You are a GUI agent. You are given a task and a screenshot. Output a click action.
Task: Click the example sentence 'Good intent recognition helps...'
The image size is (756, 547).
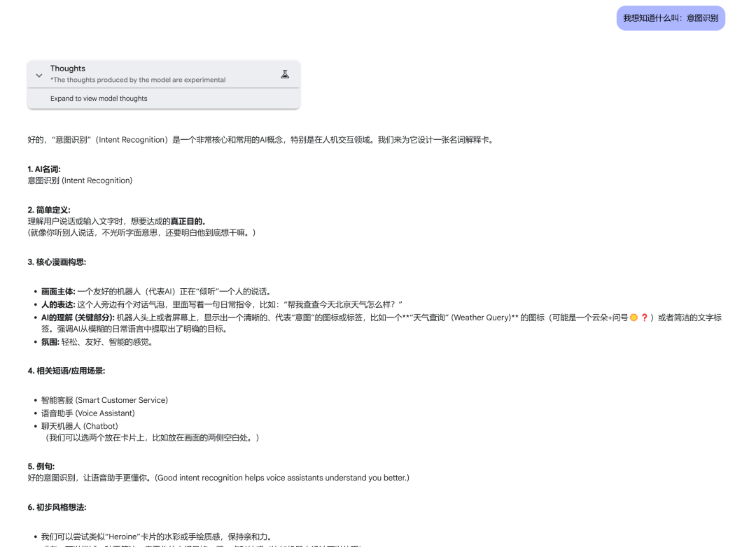coord(282,478)
